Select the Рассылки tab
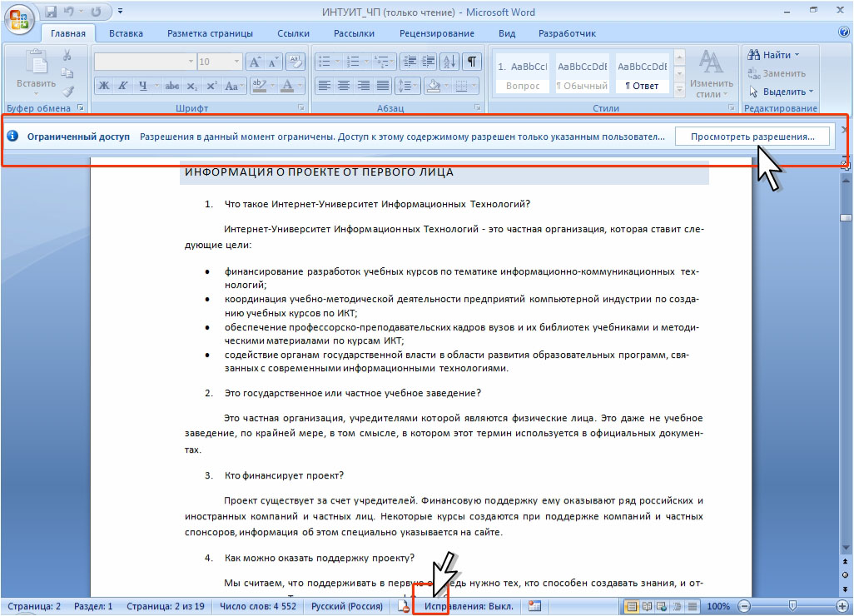 (354, 33)
